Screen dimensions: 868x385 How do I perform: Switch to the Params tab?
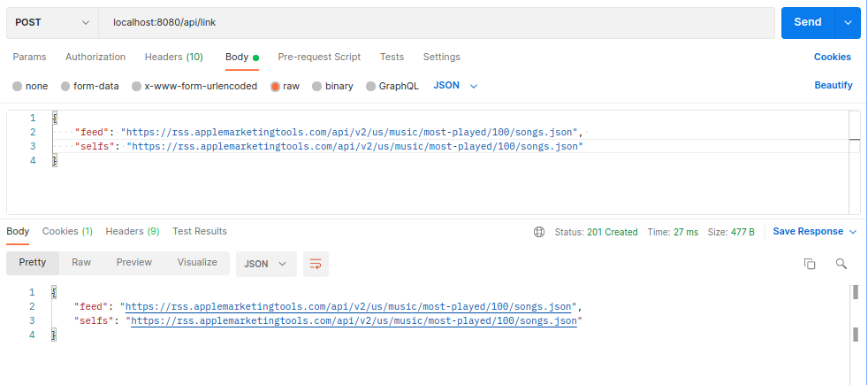[x=29, y=57]
